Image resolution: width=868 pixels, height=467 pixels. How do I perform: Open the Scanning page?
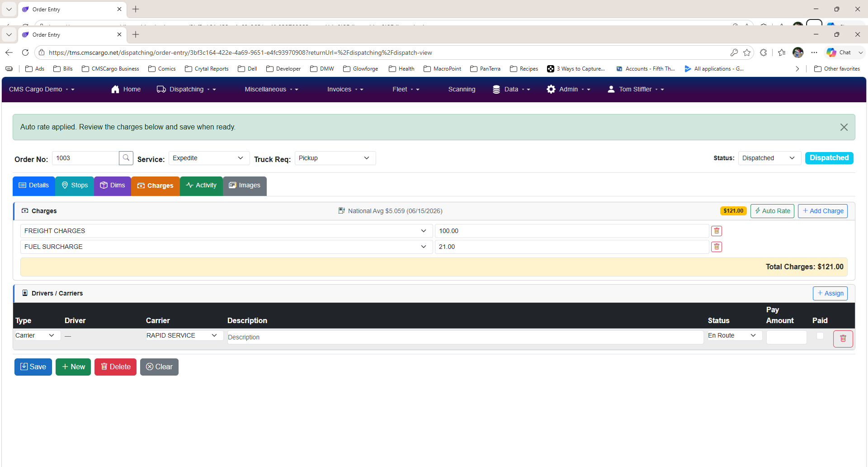pyautogui.click(x=462, y=89)
